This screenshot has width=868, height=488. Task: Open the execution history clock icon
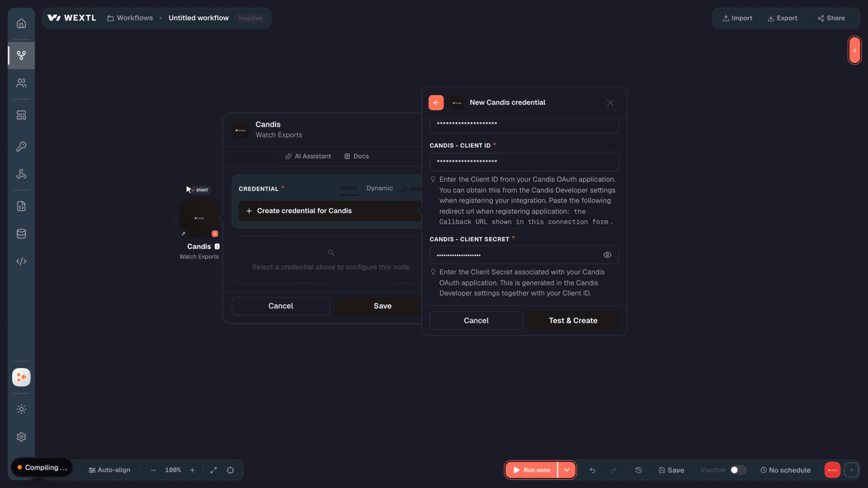coord(638,470)
